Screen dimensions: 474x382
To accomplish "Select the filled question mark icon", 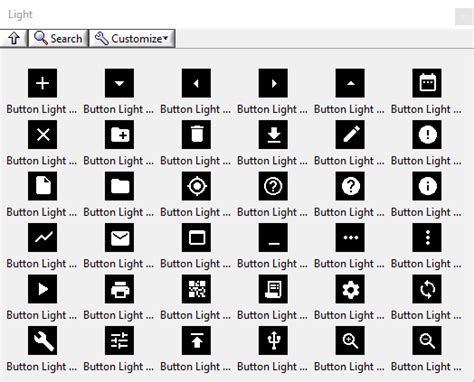I will (x=350, y=186).
